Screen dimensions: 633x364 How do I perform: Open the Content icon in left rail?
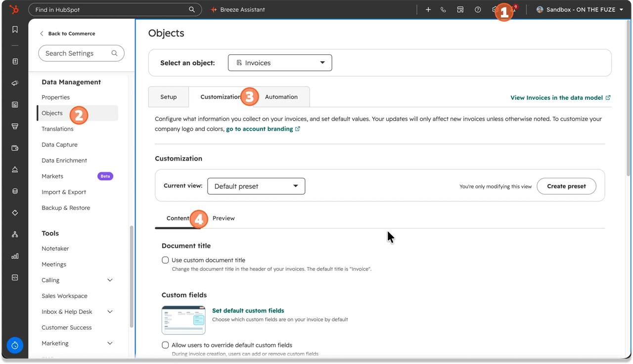click(15, 105)
